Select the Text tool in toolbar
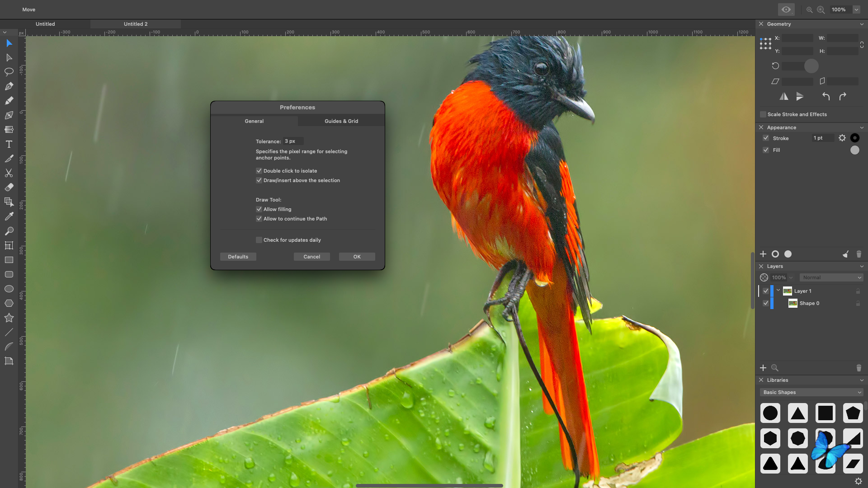The height and width of the screenshot is (488, 868). coord(9,144)
